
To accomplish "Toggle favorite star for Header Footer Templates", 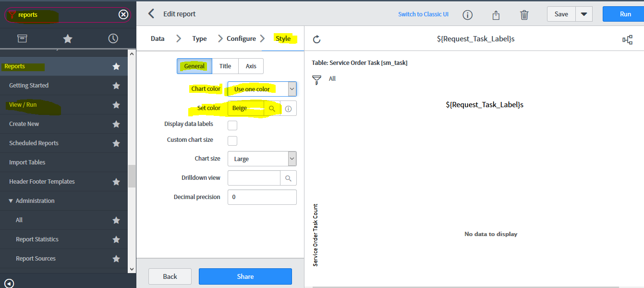I will pyautogui.click(x=116, y=182).
